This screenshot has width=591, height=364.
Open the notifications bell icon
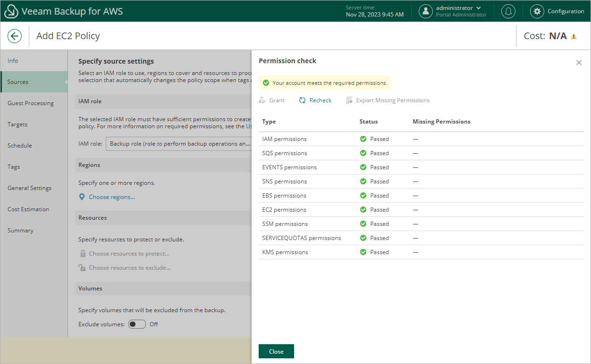(x=508, y=11)
